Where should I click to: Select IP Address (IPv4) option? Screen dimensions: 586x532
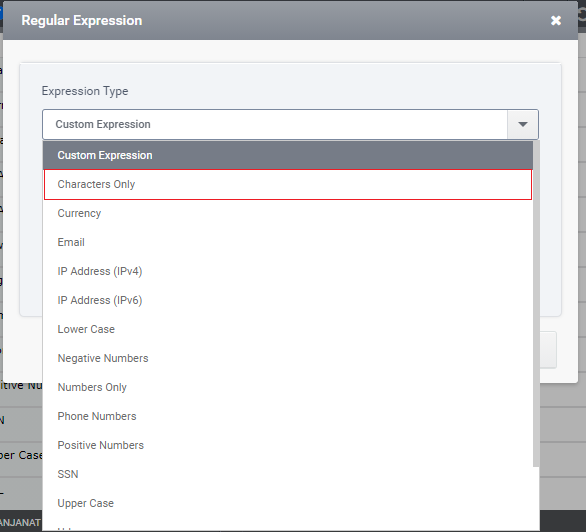tap(288, 271)
